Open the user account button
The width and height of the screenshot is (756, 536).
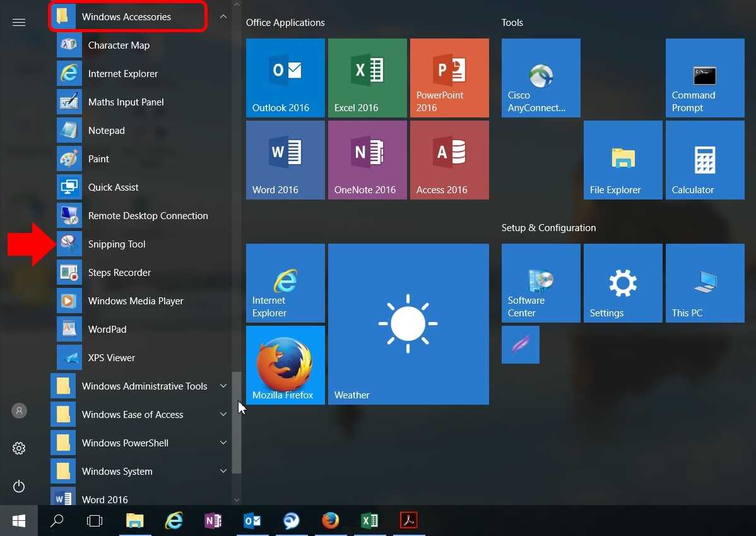click(x=19, y=411)
